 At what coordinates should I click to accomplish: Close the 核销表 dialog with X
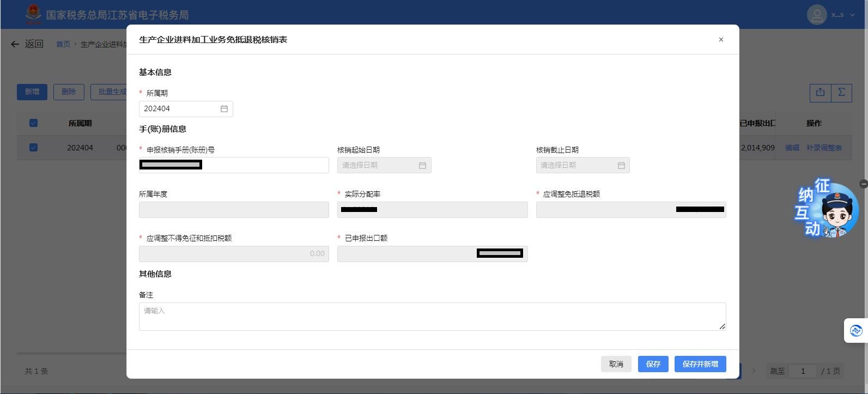(721, 39)
